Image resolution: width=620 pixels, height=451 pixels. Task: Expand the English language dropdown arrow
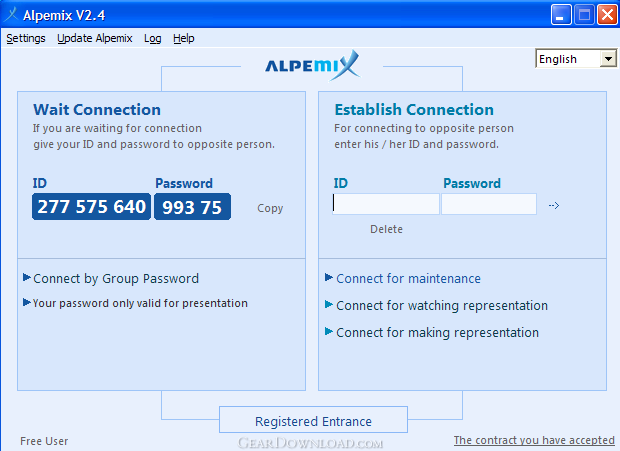coord(608,59)
